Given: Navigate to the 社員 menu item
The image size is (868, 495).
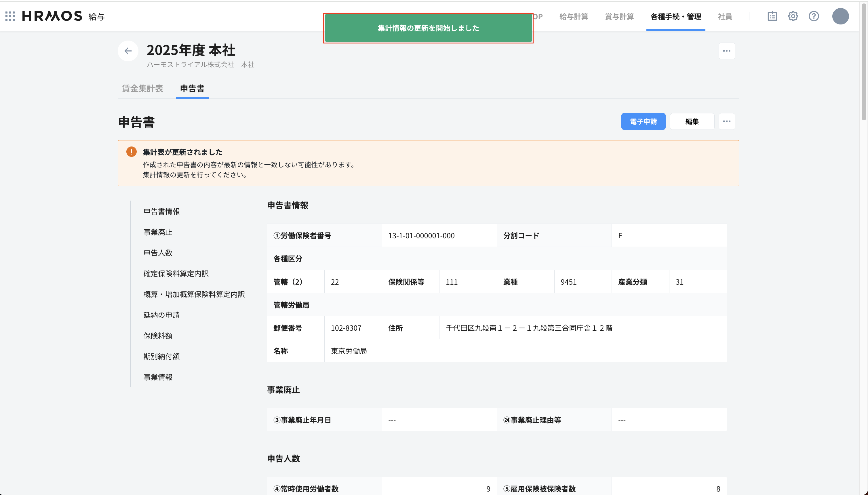Looking at the screenshot, I should pos(724,16).
